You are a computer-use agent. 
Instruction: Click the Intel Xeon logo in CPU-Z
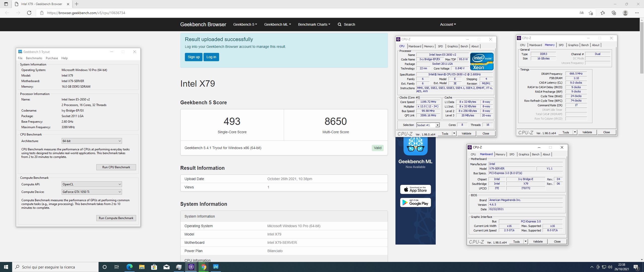tap(482, 61)
